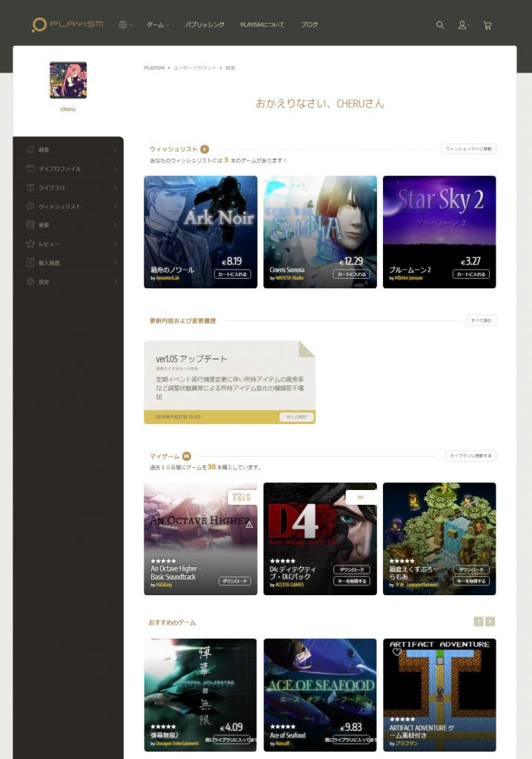Click the warning triangle on An Octave Higher

click(x=249, y=524)
